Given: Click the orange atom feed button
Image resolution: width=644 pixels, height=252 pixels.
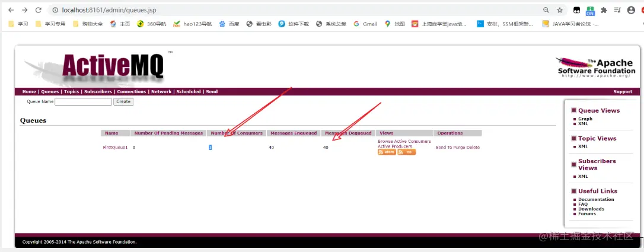Looking at the screenshot, I should coord(387,152).
